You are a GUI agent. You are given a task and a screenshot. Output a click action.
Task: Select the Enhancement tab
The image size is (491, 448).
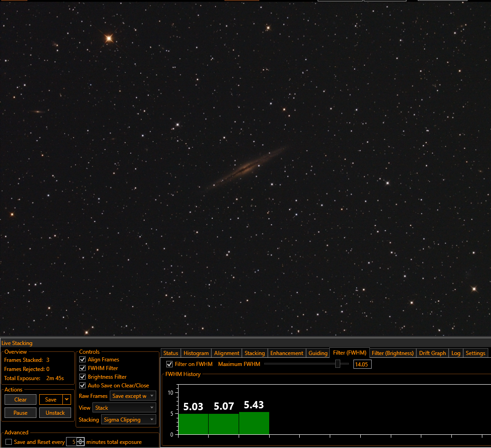click(x=286, y=353)
